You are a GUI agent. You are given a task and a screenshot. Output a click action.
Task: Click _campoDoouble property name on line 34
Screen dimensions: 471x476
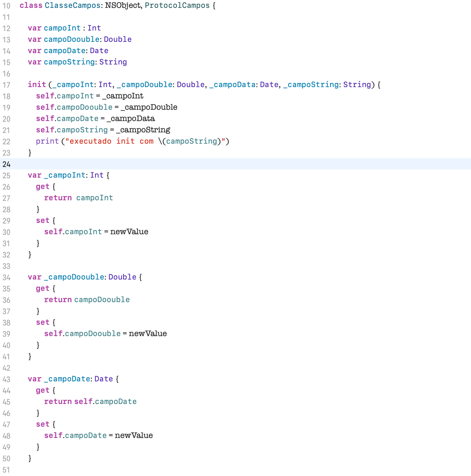74,277
